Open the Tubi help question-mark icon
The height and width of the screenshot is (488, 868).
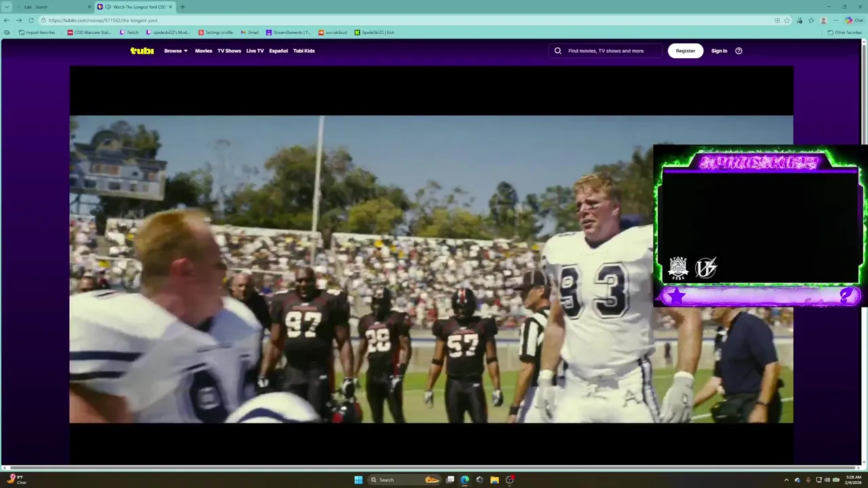coord(739,51)
